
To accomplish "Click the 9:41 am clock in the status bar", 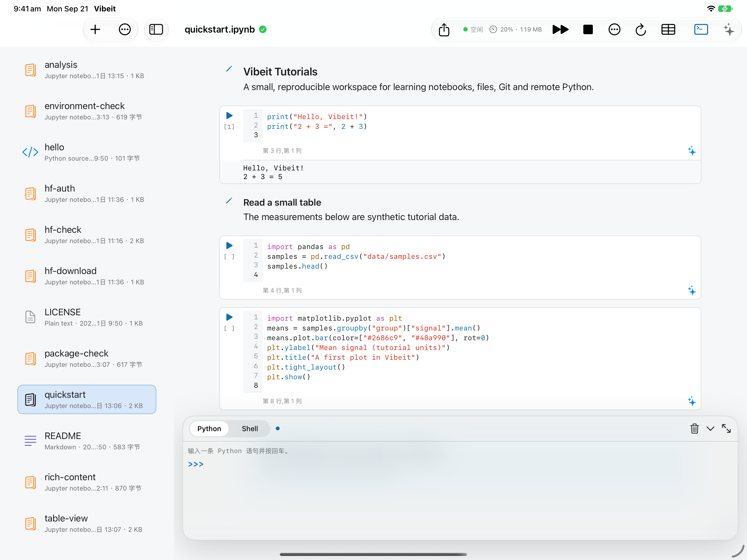I will (x=27, y=9).
